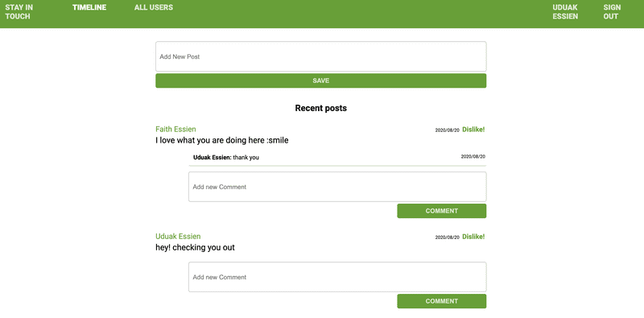Submit COMMENT on Faith Essien's post
The width and height of the screenshot is (644, 318).
441,211
